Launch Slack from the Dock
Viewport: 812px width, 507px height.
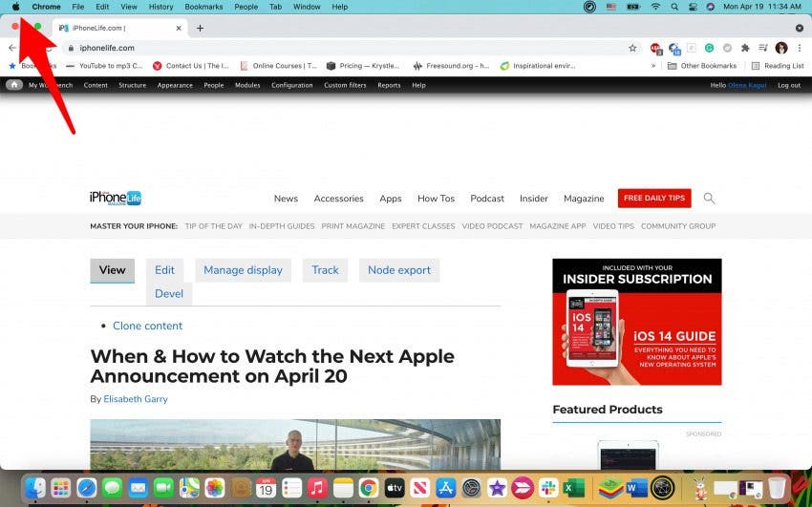[x=548, y=488]
